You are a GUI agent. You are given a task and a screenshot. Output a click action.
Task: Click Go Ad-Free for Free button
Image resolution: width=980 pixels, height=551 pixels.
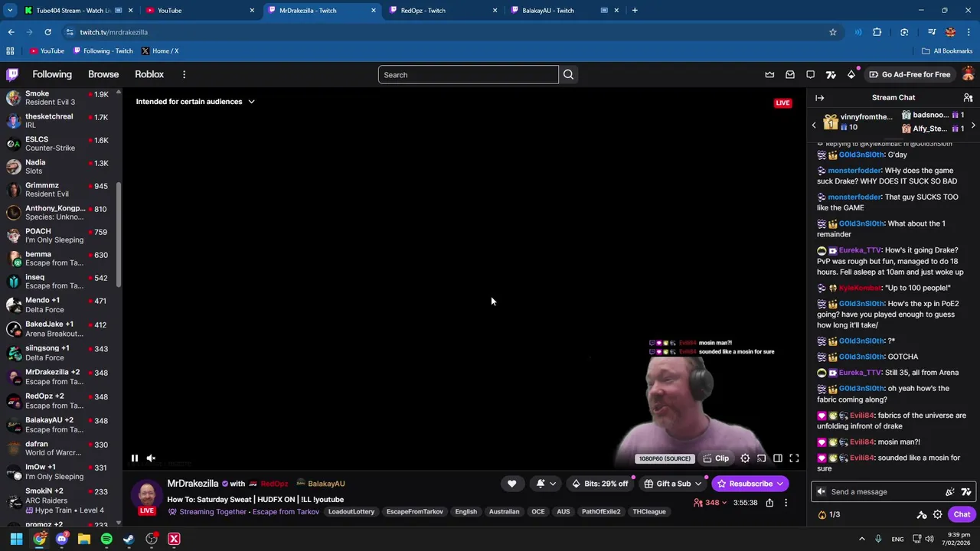[x=910, y=74]
